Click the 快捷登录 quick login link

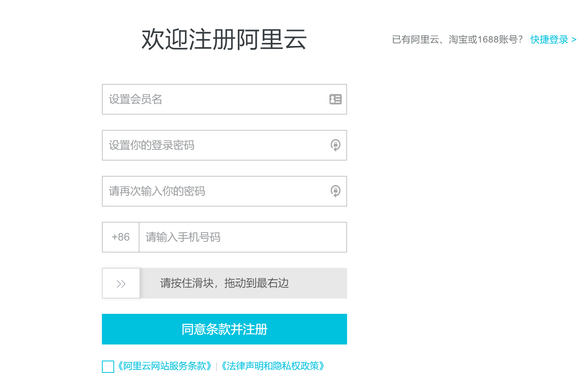pos(549,39)
